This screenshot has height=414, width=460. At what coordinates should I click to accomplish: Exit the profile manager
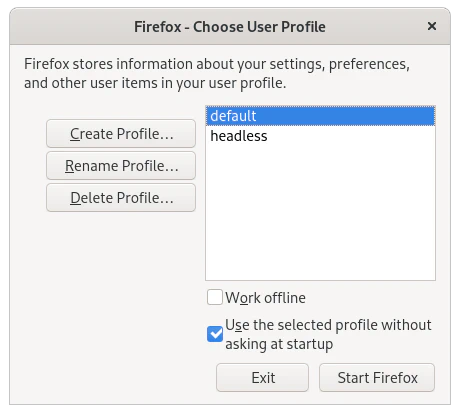(262, 378)
